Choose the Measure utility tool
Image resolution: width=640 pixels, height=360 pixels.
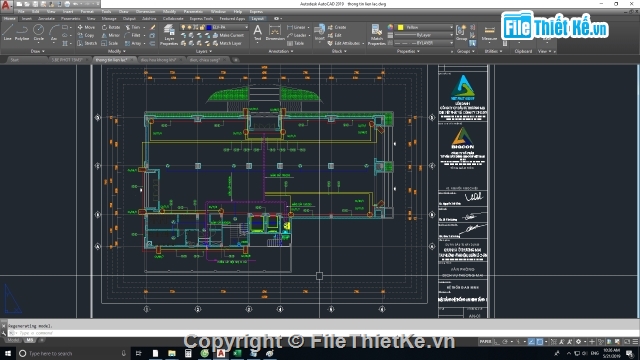(489, 33)
